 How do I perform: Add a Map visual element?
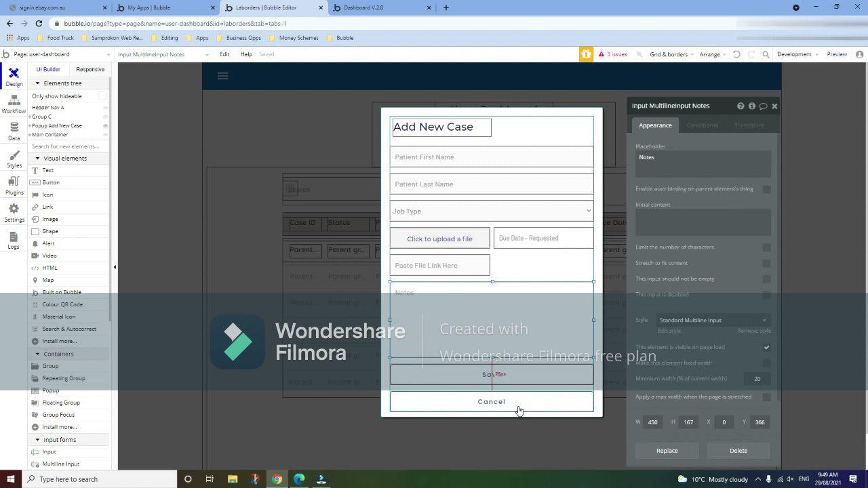tap(47, 280)
